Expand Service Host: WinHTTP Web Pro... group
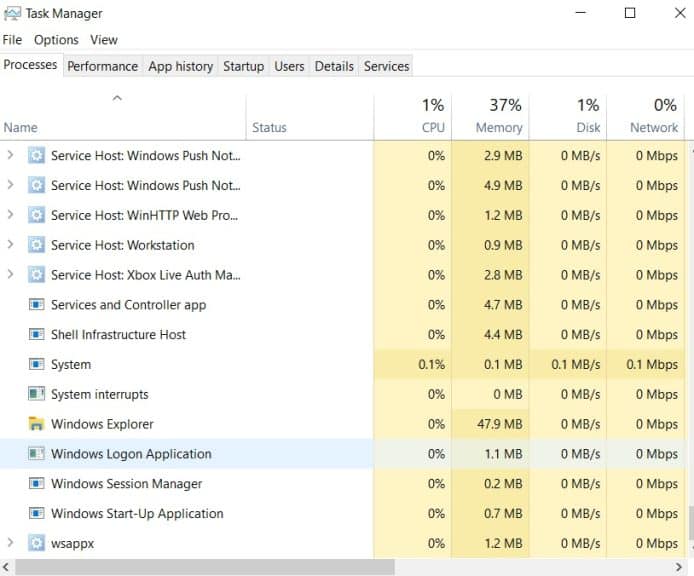The width and height of the screenshot is (694, 576). click(10, 215)
